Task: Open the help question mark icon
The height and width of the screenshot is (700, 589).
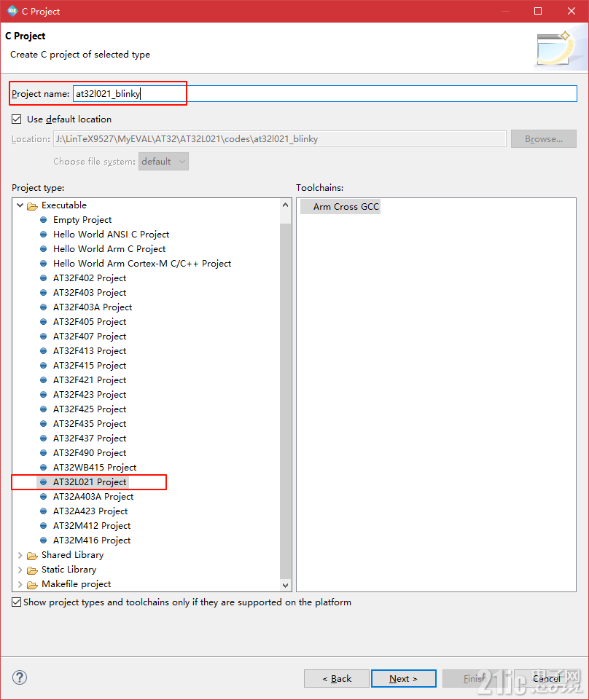Action: pos(20,677)
